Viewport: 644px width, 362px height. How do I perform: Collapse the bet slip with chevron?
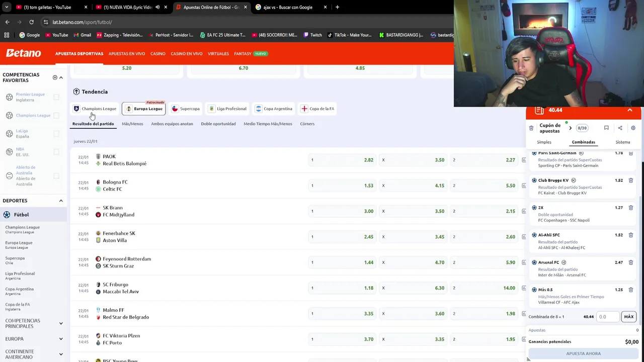629,110
